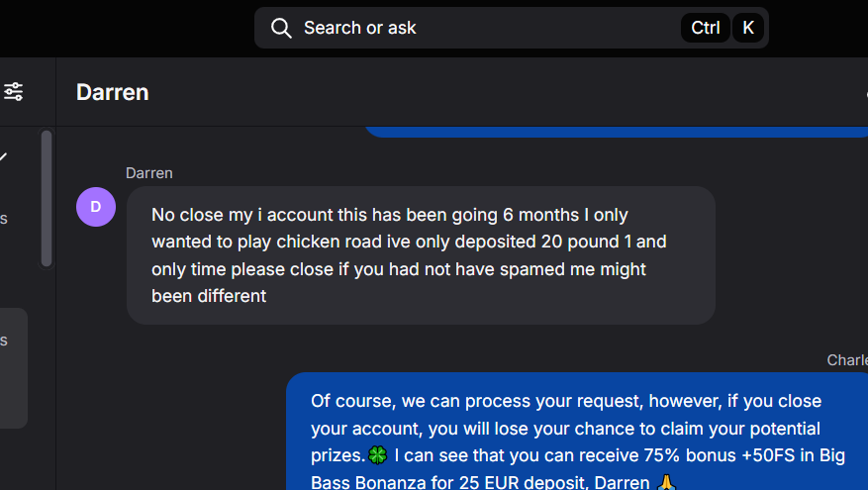868x490 pixels.
Task: Click the Darren conversation header title
Action: tap(112, 92)
